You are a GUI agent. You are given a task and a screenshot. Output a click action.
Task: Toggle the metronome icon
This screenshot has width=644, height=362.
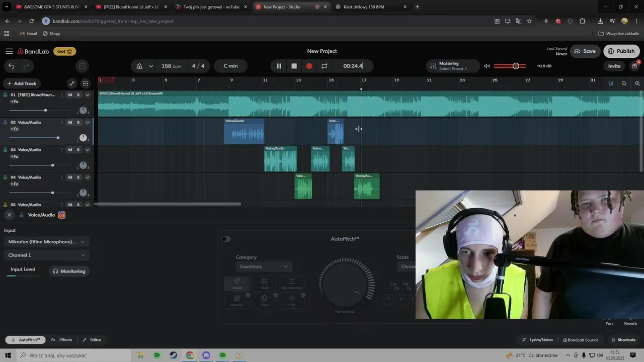point(140,66)
